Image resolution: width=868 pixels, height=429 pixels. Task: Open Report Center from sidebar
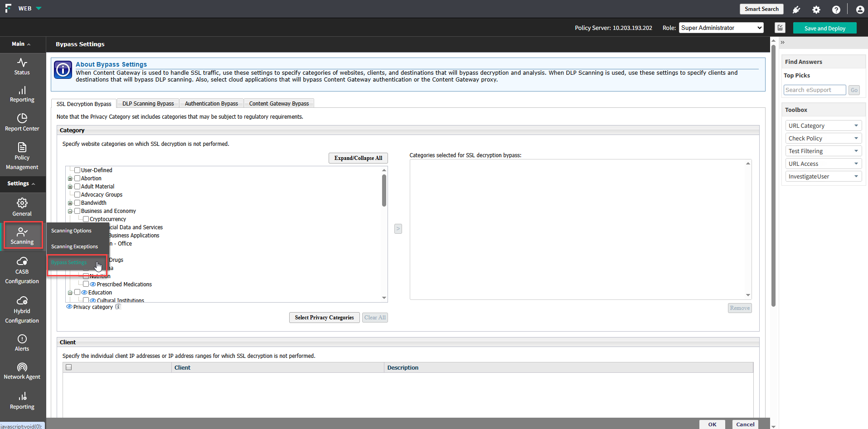point(22,122)
